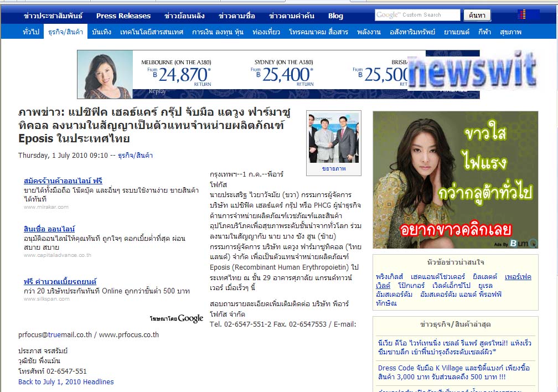Open Dress Code จับมือ K Village news
Screen dimensions: 558x392
tap(454, 373)
